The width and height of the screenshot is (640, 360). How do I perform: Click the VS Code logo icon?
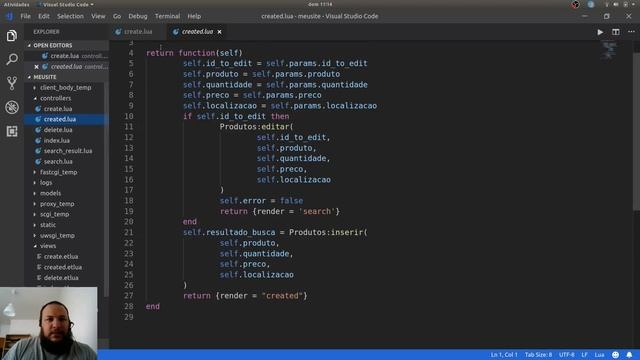pos(9,16)
